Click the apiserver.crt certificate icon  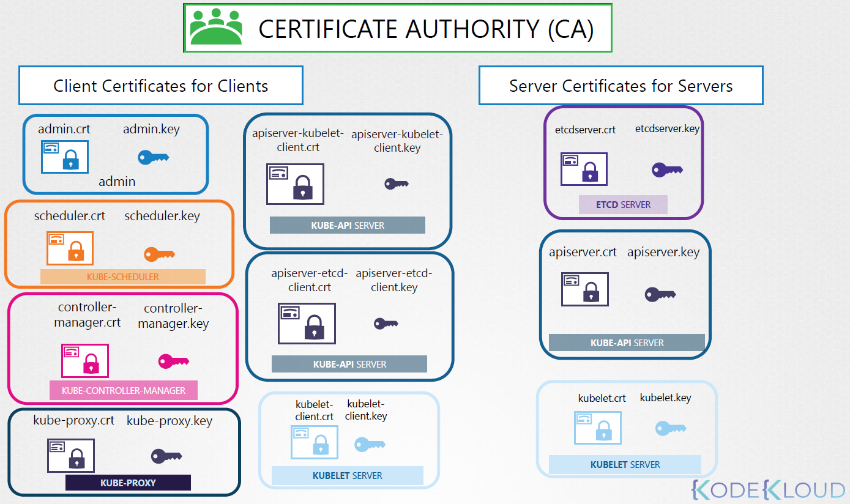[585, 289]
